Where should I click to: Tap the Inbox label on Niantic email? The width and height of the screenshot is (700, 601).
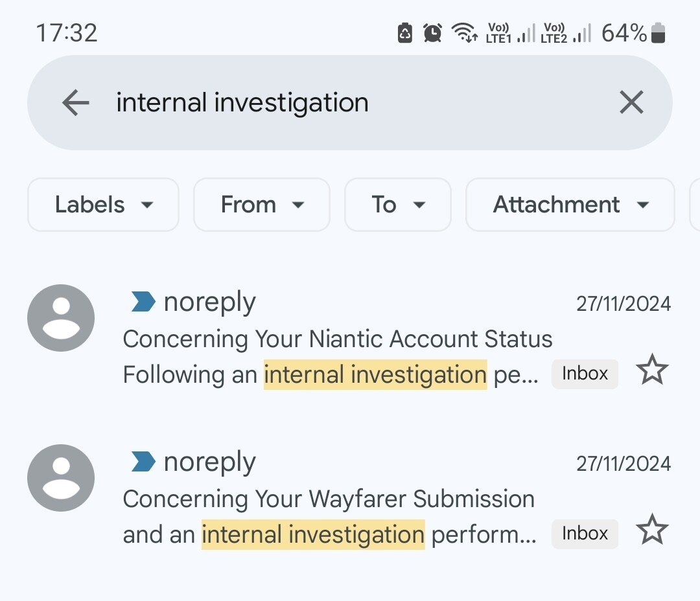click(585, 374)
